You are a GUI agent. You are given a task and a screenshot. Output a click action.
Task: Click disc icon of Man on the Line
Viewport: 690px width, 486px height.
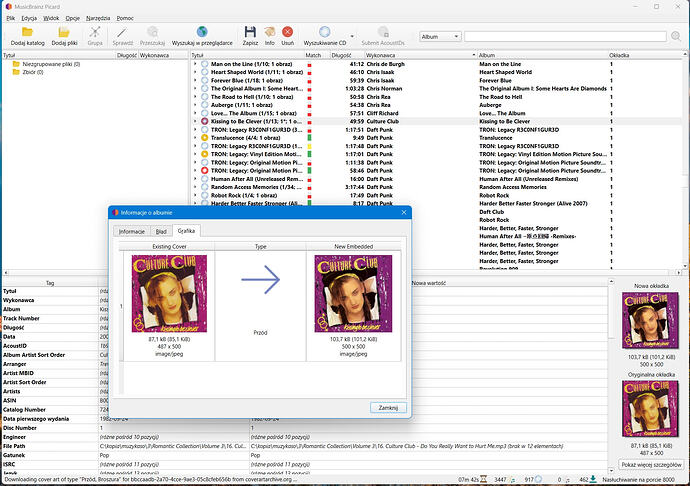[205, 64]
